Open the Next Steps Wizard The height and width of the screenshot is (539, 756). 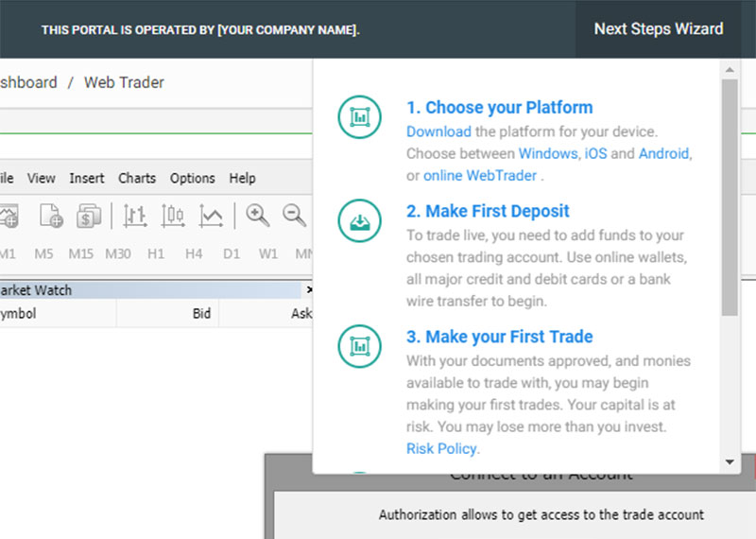click(659, 28)
